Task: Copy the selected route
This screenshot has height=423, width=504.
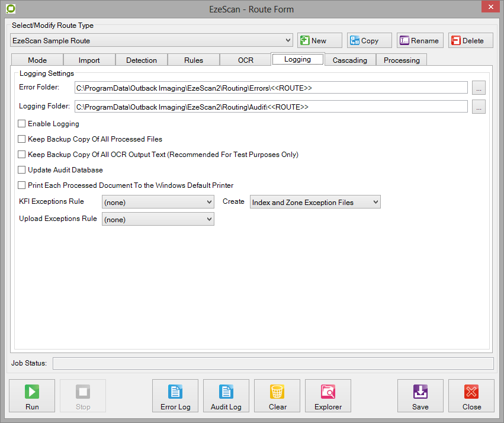Action: [370, 40]
